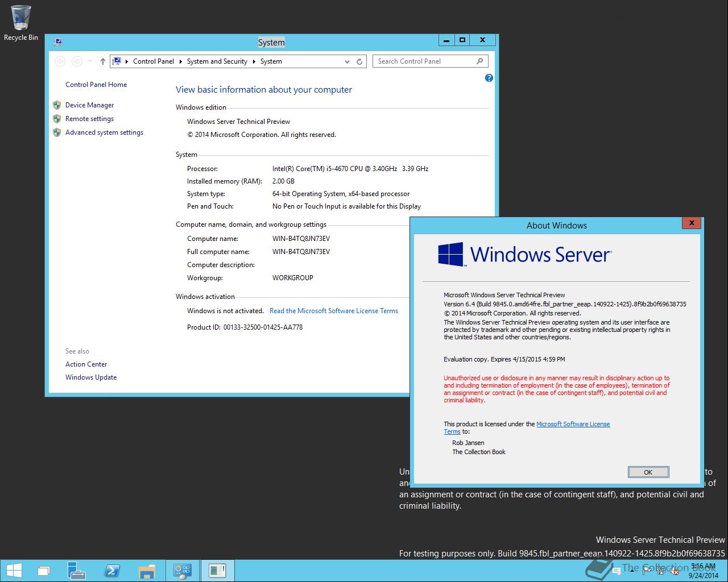Image resolution: width=728 pixels, height=582 pixels.
Task: Click the taskbar clock and date
Action: (x=702, y=571)
